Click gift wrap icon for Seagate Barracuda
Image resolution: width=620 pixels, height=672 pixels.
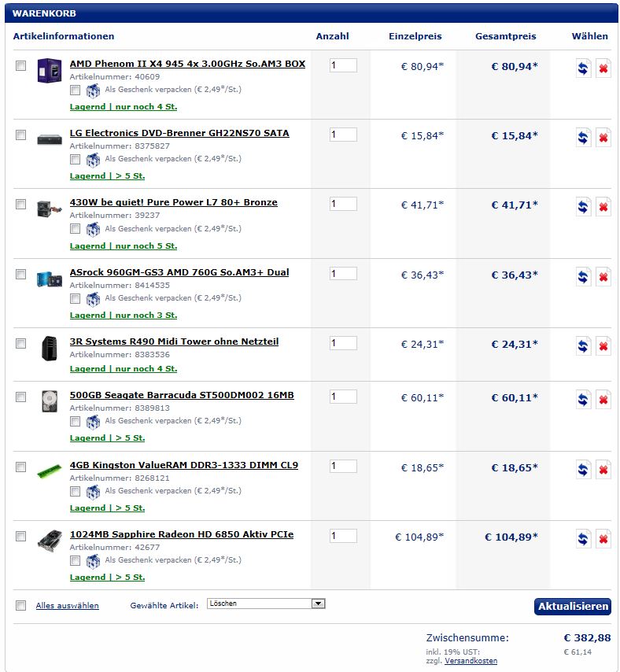point(93,422)
